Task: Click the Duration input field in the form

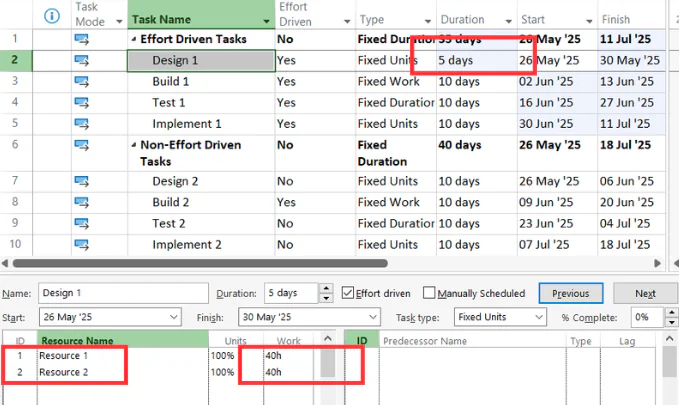Action: point(292,293)
